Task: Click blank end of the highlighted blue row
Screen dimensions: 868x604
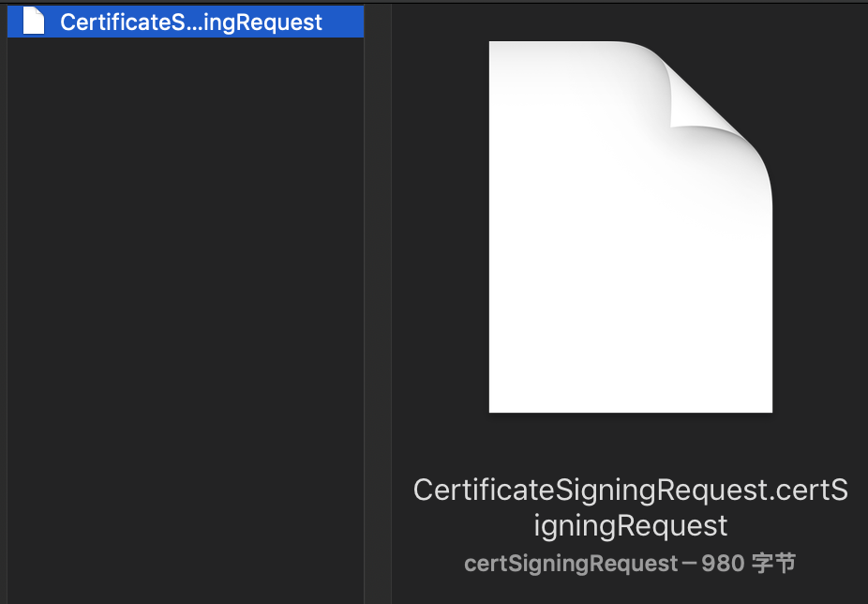Action: pyautogui.click(x=343, y=22)
